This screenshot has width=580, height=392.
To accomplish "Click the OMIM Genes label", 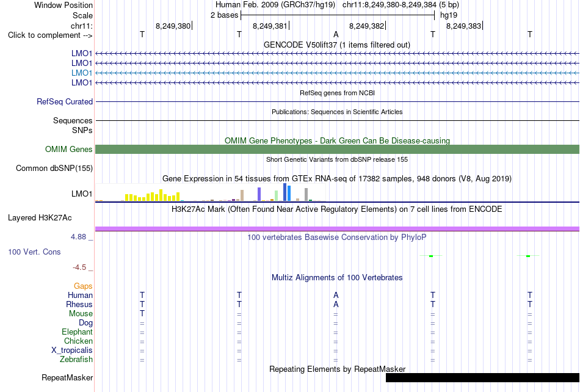I will 69,149.
